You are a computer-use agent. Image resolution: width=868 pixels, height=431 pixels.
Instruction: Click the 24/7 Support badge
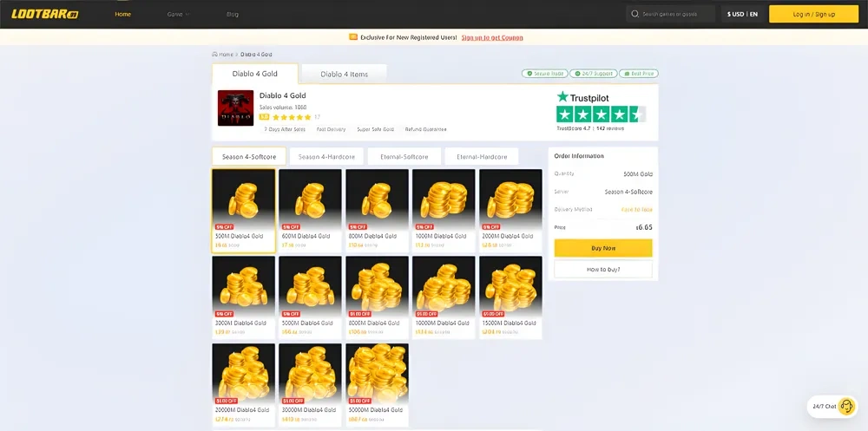[594, 74]
